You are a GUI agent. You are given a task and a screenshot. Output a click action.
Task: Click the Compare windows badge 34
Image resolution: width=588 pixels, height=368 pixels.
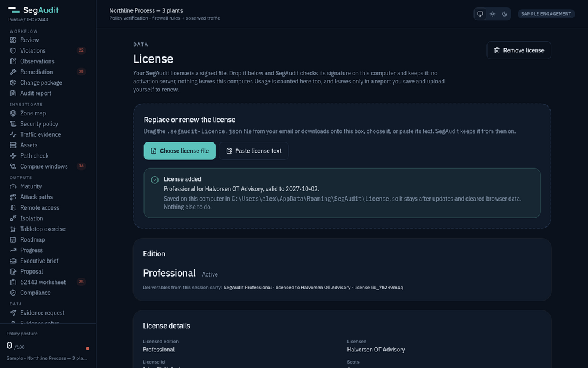(81, 166)
